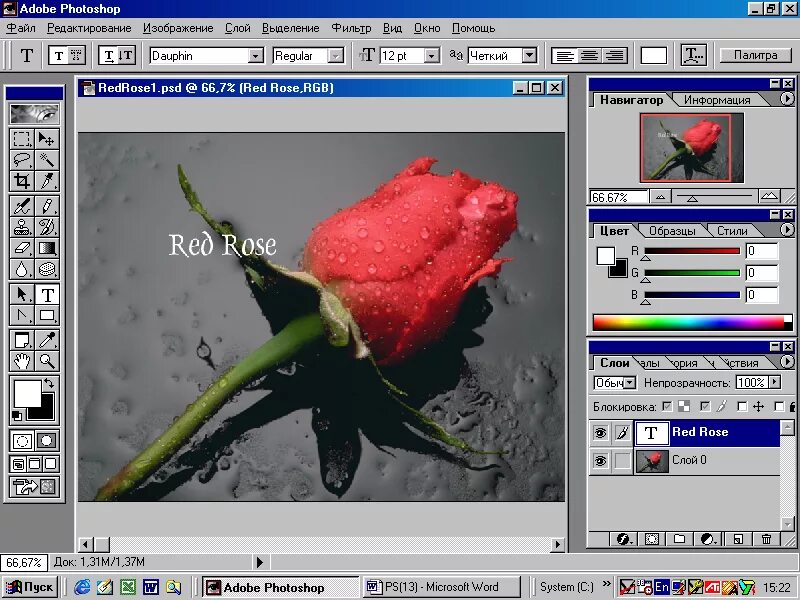Select the Slice tool
The height and width of the screenshot is (600, 800).
[x=47, y=181]
